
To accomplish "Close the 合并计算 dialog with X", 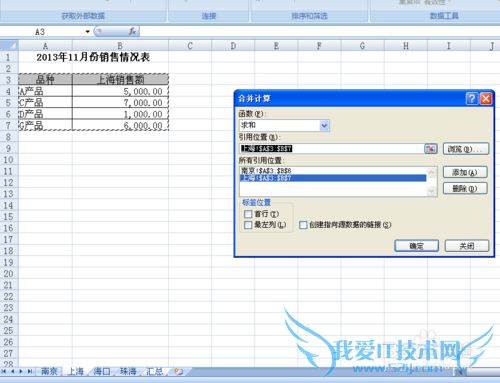I will point(486,99).
